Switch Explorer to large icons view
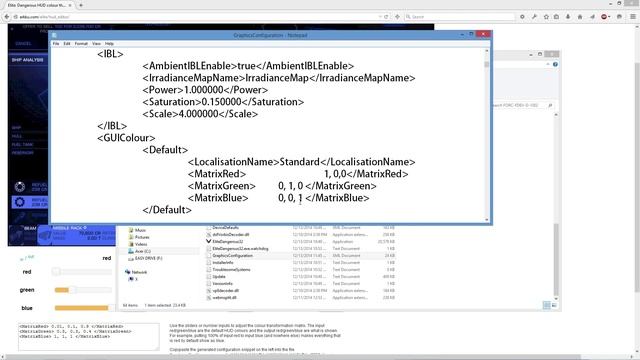 (554, 305)
